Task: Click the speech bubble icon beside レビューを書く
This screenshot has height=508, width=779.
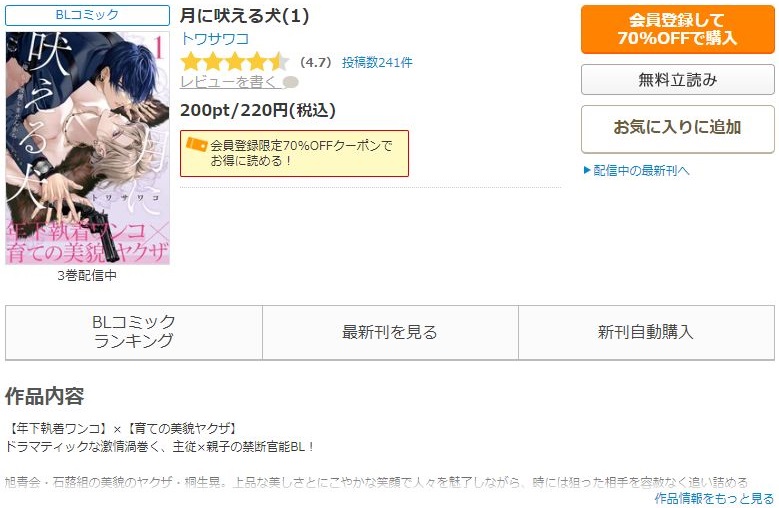Action: 291,82
